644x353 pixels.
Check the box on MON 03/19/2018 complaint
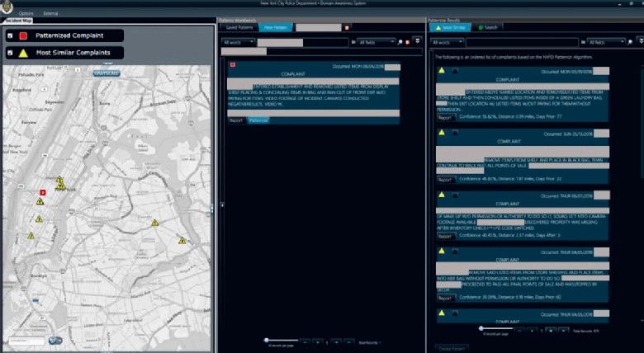455,71
